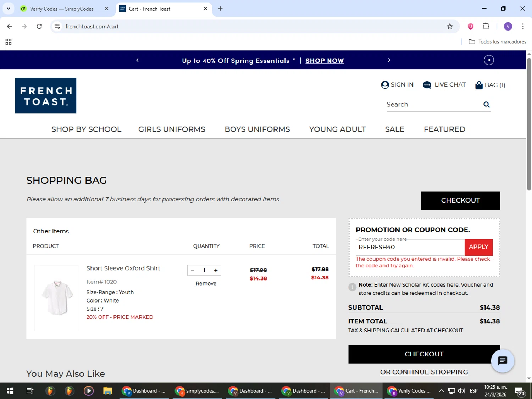Screen dimensions: 532x399
Task: Click the search magnifier icon
Action: (x=486, y=105)
